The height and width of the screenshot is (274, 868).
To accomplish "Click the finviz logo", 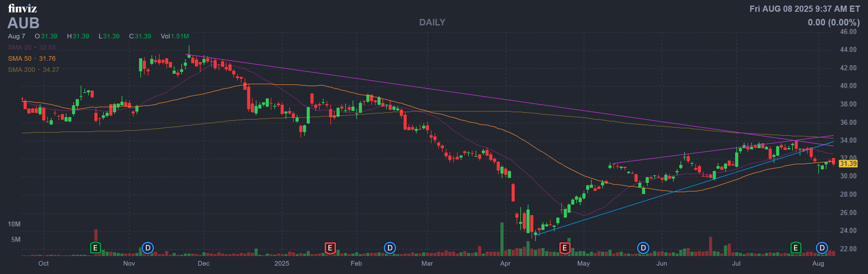I will tap(22, 8).
